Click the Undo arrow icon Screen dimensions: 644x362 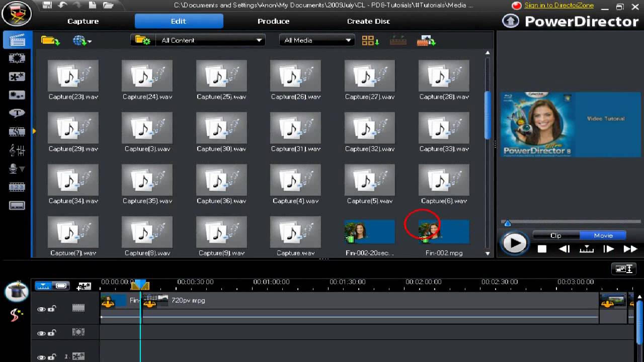click(62, 6)
